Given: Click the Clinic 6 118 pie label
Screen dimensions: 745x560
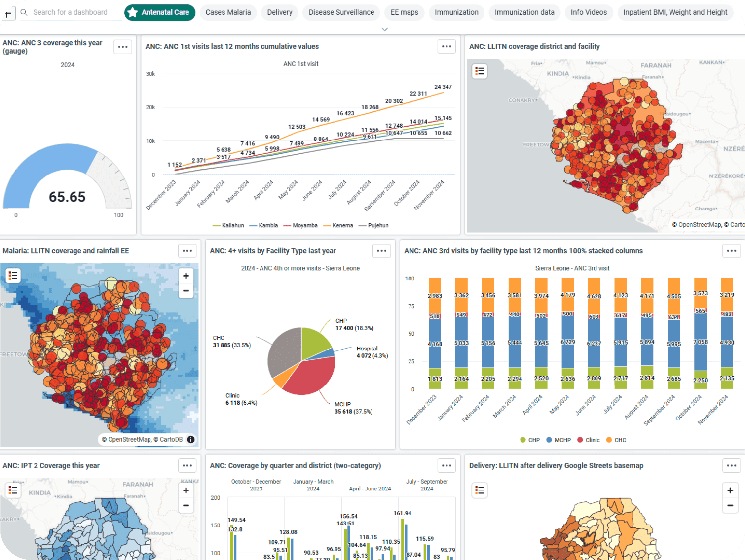Looking at the screenshot, I should (x=241, y=399).
